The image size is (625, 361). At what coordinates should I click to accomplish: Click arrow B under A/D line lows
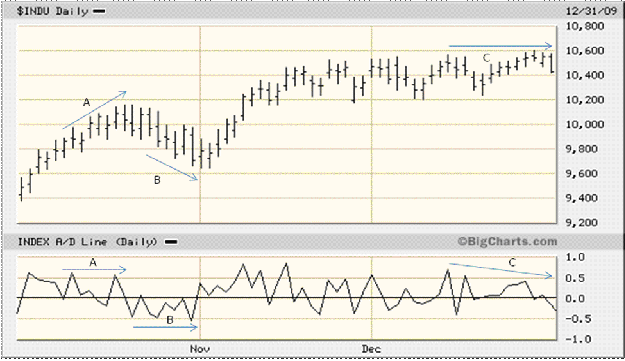[165, 328]
